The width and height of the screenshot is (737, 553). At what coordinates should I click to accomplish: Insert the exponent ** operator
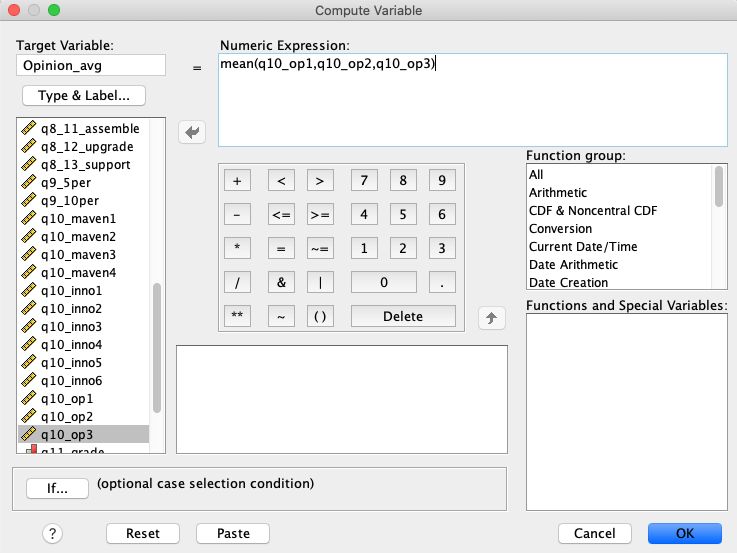[237, 316]
